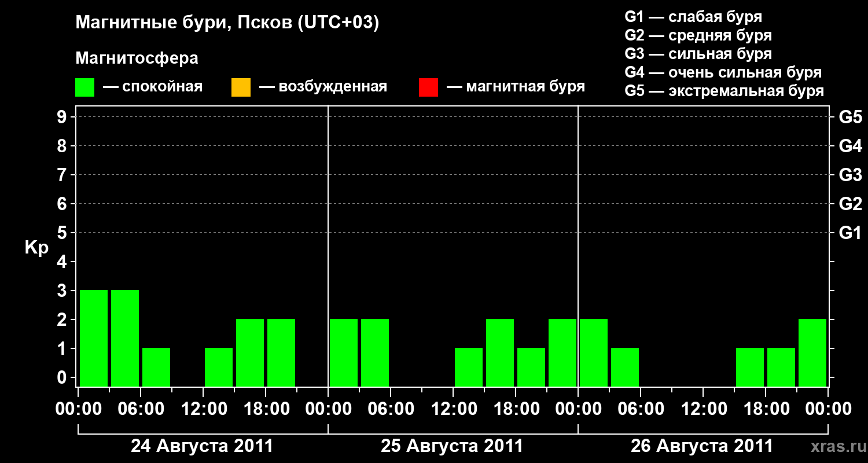The image size is (868, 463).
Task: Select the title 'Магнитные бури, Псков (UTC+03)'
Action: point(227,23)
